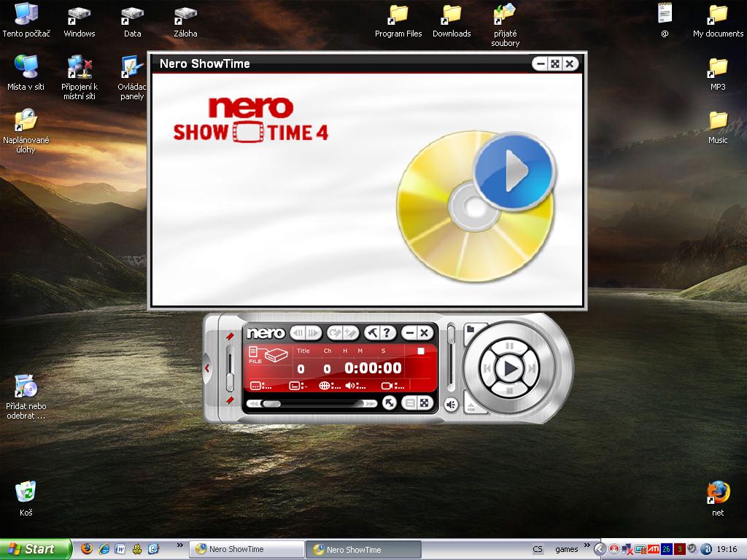Click the repeat/go-to bookmark button
747x560 pixels.
tap(334, 332)
